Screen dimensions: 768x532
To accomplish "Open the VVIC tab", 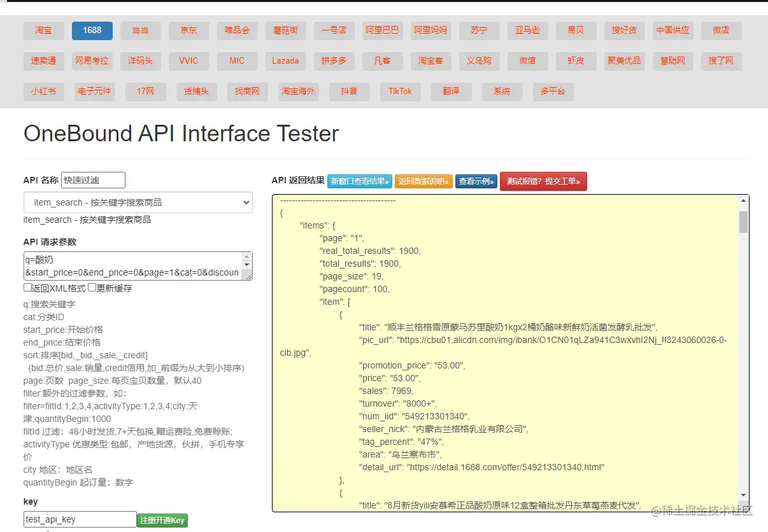I will 189,61.
